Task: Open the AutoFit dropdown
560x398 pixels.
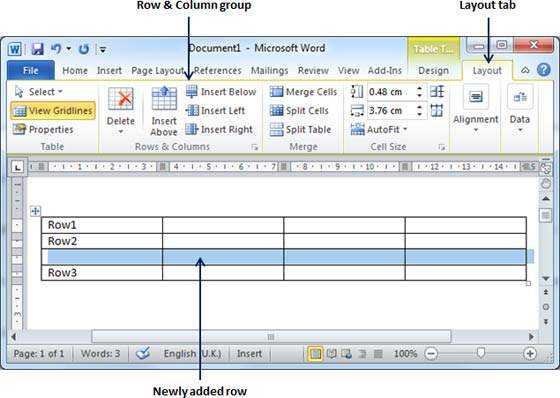Action: (379, 129)
